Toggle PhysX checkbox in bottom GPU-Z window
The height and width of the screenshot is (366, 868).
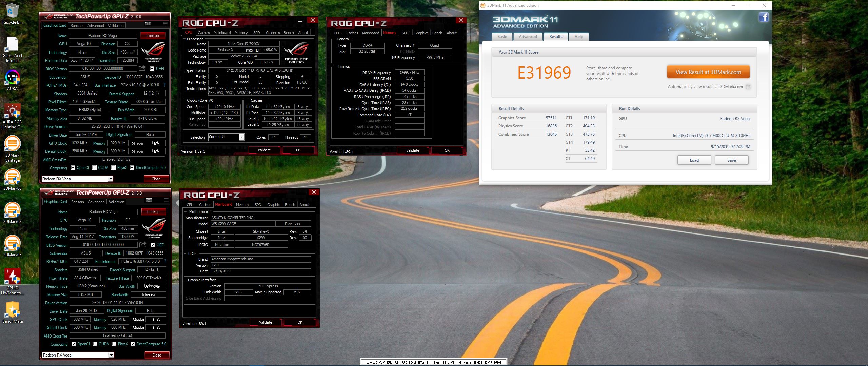(114, 344)
